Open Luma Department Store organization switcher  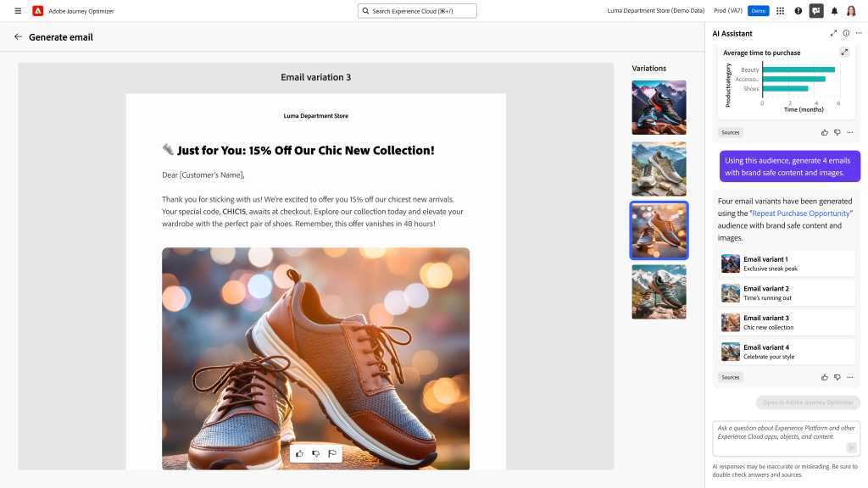point(655,10)
